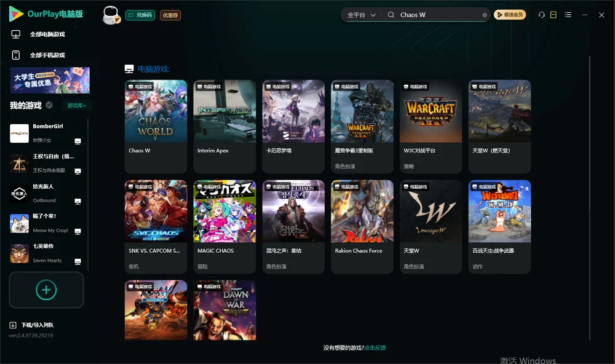
Task: Click 角色扮演 genre under 魔兽争霸3重制版
Action: (345, 166)
